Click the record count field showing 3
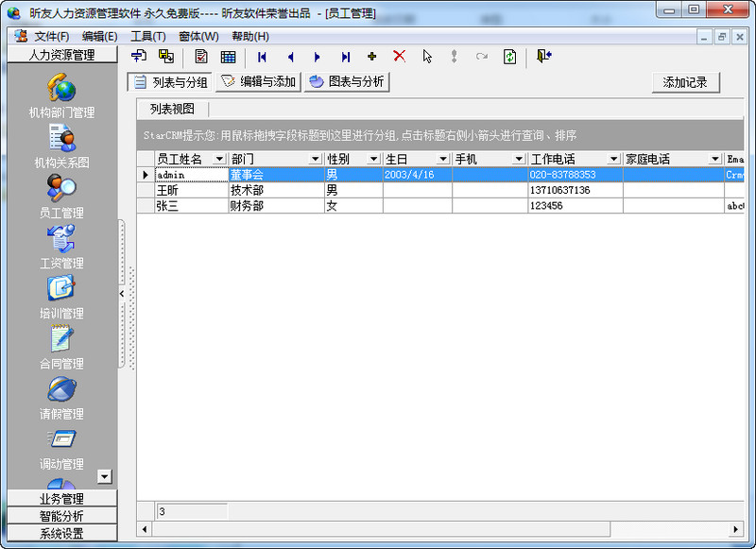This screenshot has height=549, width=756. 192,511
